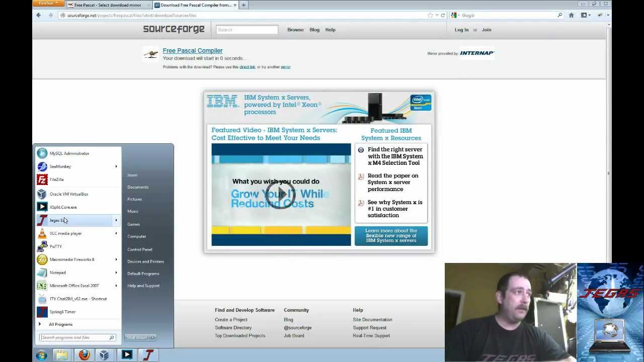Try another mirror link
Screen dimensions: 644x362
pyautogui.click(x=286, y=67)
